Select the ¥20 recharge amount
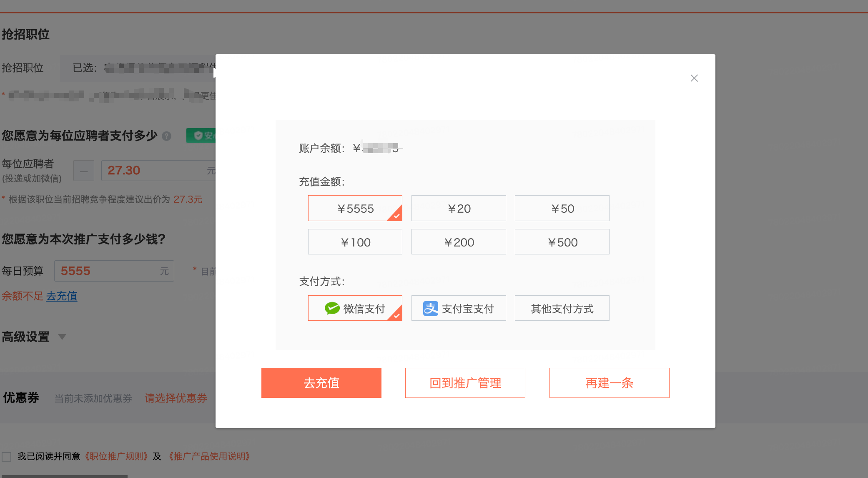868x478 pixels. 459,208
